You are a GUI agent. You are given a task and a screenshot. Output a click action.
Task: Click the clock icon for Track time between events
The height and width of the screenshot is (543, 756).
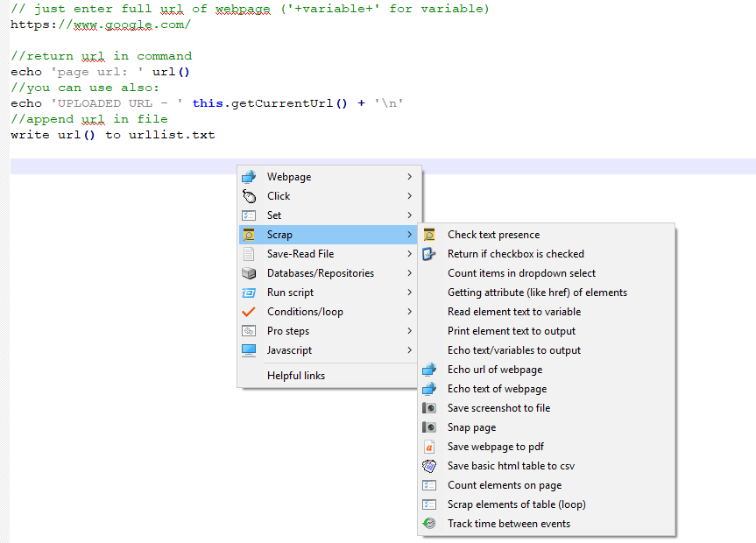(x=429, y=524)
